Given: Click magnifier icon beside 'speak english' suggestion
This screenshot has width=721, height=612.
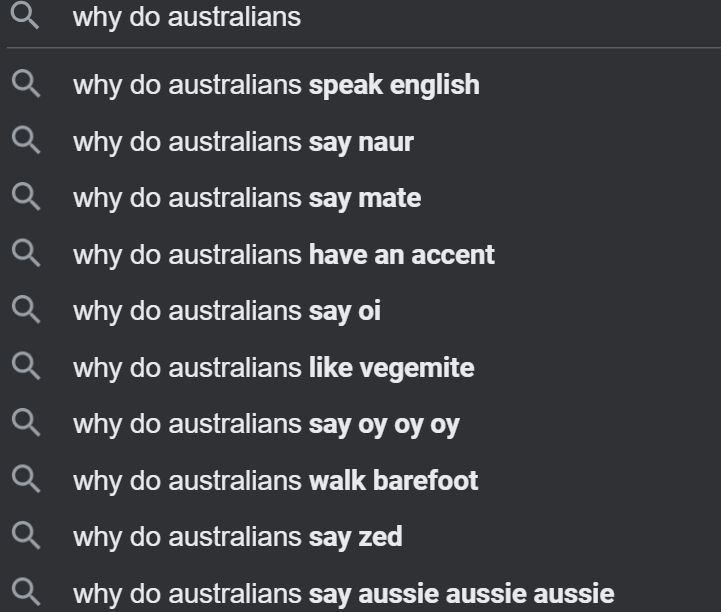Looking at the screenshot, I should point(26,84).
